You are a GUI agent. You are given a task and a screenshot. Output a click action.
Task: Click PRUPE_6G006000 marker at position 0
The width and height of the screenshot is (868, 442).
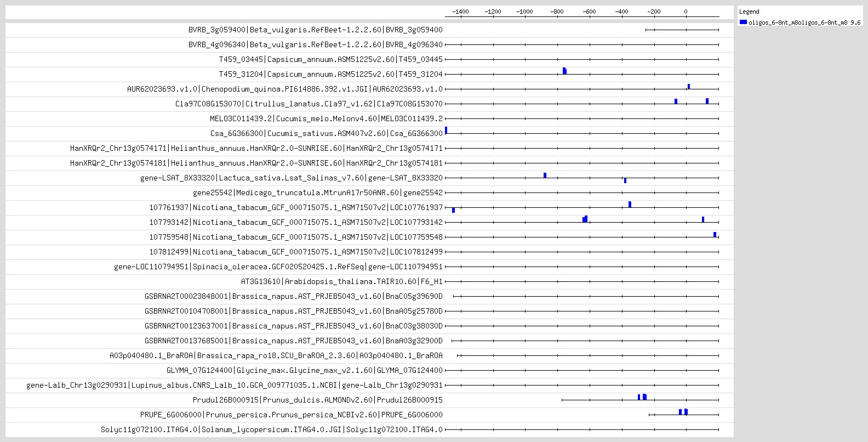tap(686, 412)
